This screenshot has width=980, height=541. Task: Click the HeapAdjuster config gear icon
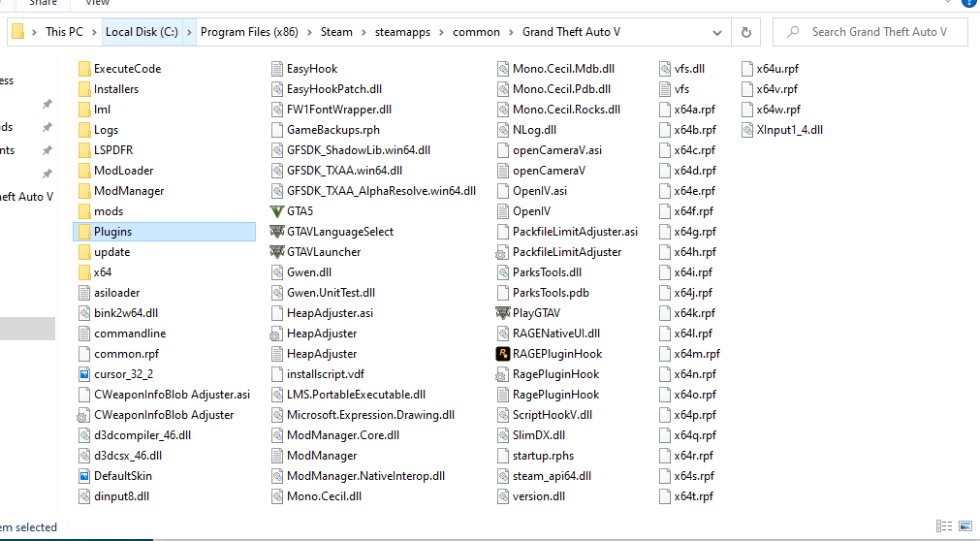pyautogui.click(x=277, y=334)
